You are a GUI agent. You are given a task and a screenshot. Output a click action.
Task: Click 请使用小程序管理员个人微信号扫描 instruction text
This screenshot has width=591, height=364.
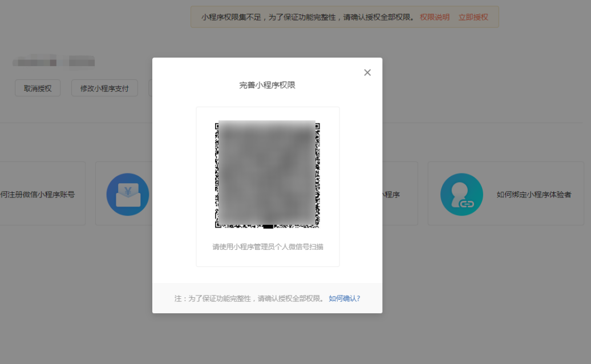click(x=268, y=247)
